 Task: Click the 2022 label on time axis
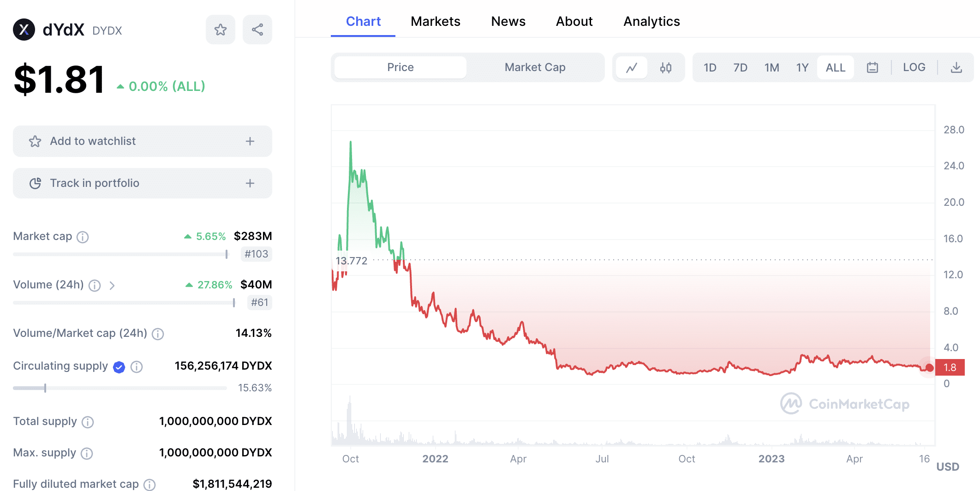coord(436,459)
